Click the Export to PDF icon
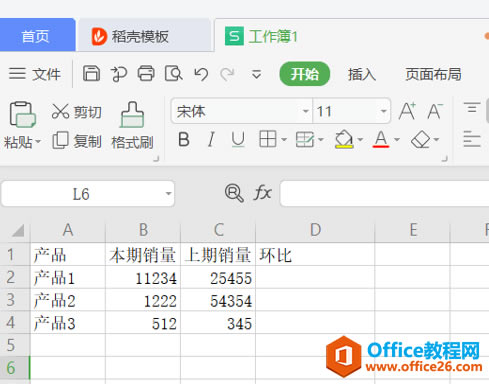The image size is (489, 384). click(x=119, y=74)
